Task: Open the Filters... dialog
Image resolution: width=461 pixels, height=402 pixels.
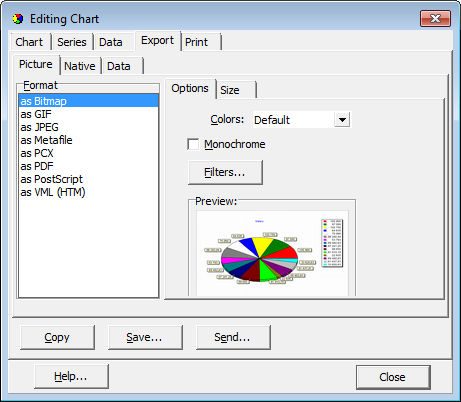Action: click(225, 172)
